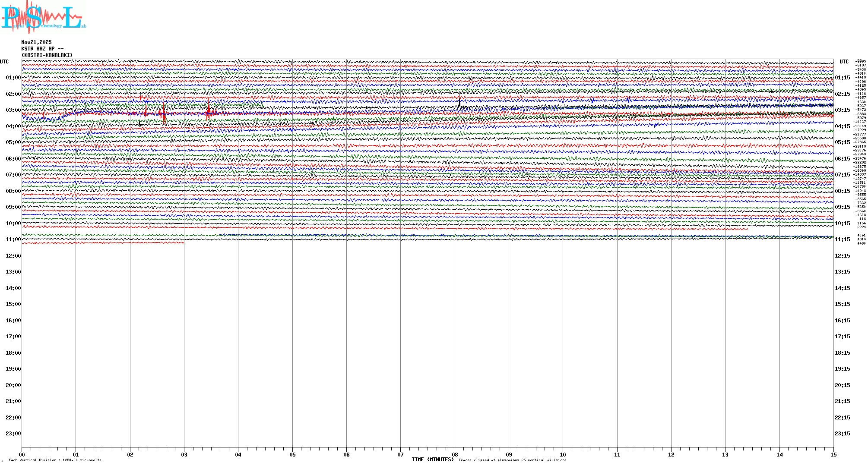Click minute 00 on the bottom axis
Viewport: 868px width, 466px height.
coord(22,454)
